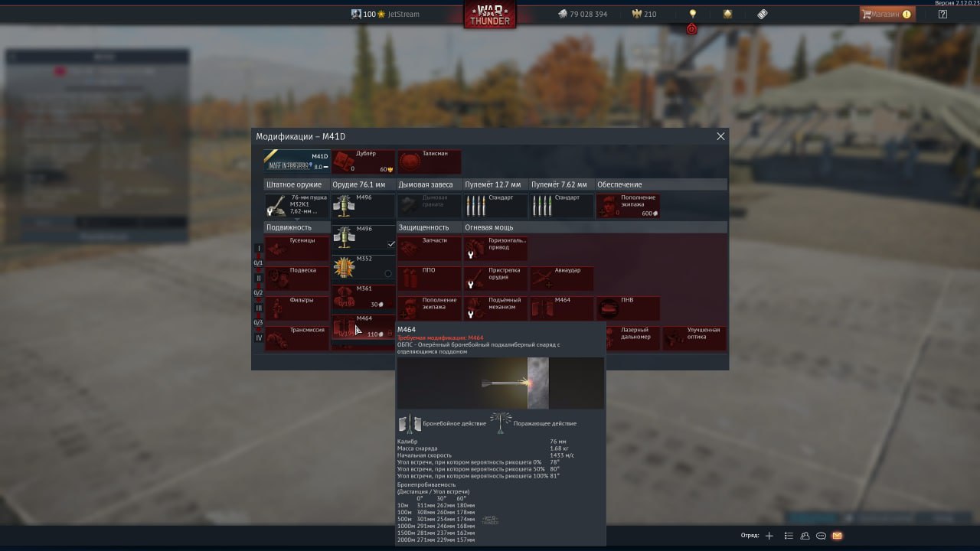Add a squad member with plus icon
980x551 pixels.
pyautogui.click(x=769, y=536)
